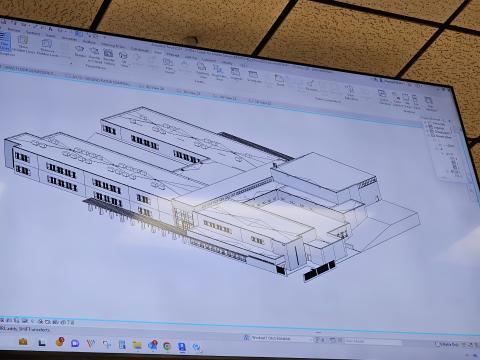This screenshot has width=480, height=360.
Task: Click the view control bar visual style icons
Action: (x=37, y=322)
